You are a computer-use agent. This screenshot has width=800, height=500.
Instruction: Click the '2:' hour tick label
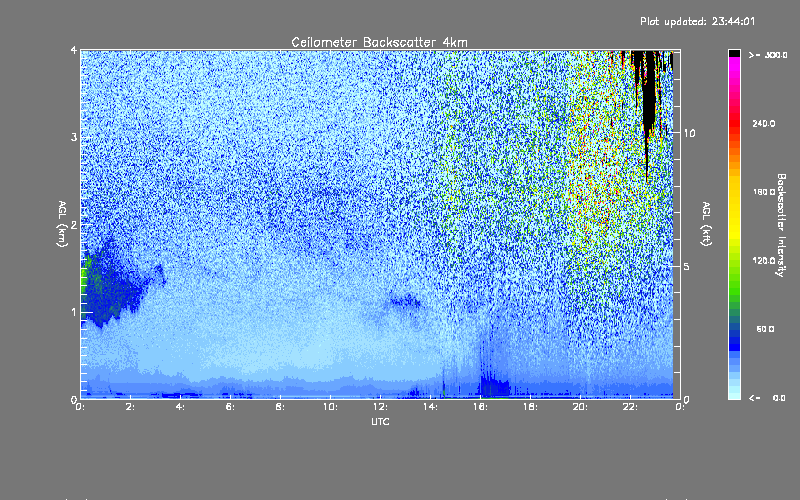pos(131,407)
